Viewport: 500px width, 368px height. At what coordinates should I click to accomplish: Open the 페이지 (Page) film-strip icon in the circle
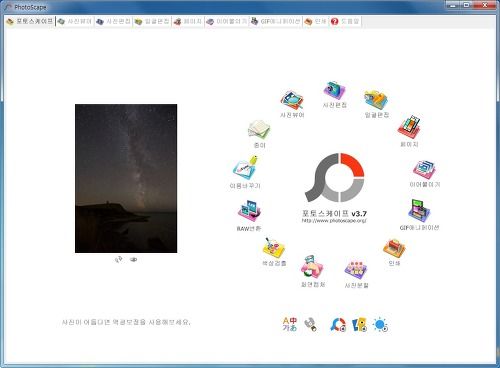(x=409, y=127)
